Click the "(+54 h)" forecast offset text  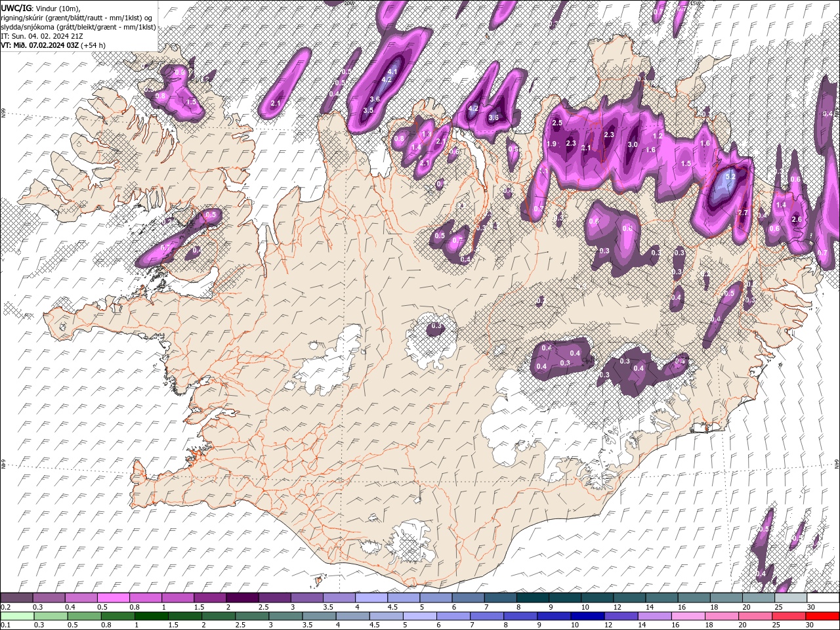point(93,45)
